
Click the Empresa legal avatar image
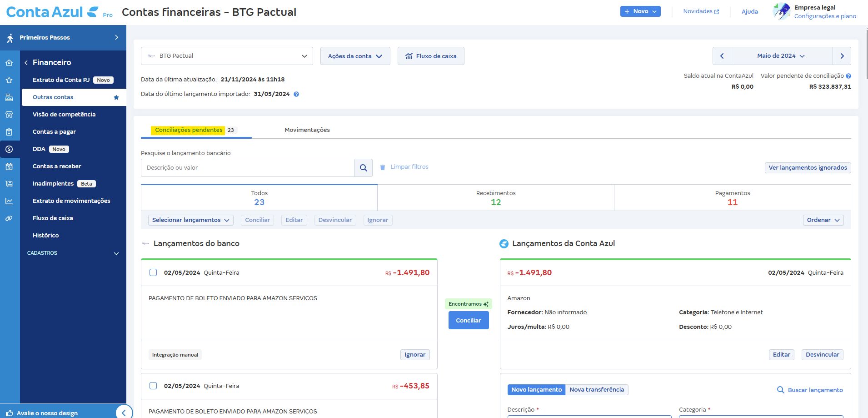coord(782,11)
